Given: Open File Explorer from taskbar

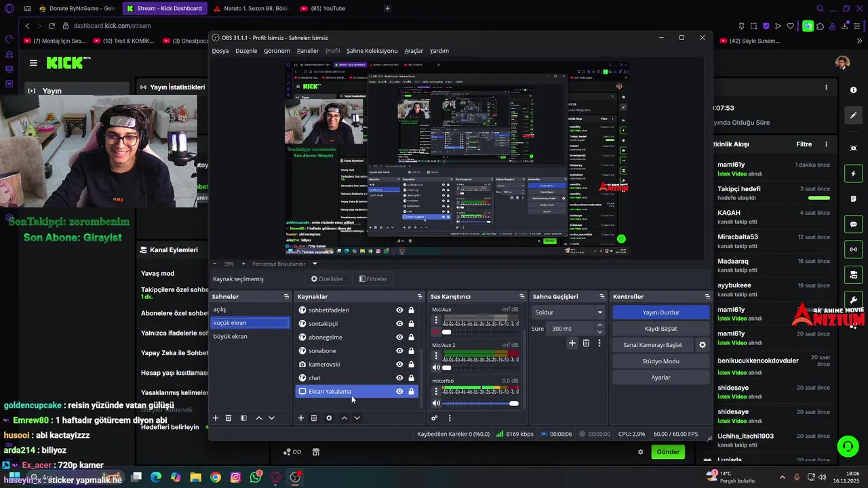Looking at the screenshot, I should click(195, 477).
